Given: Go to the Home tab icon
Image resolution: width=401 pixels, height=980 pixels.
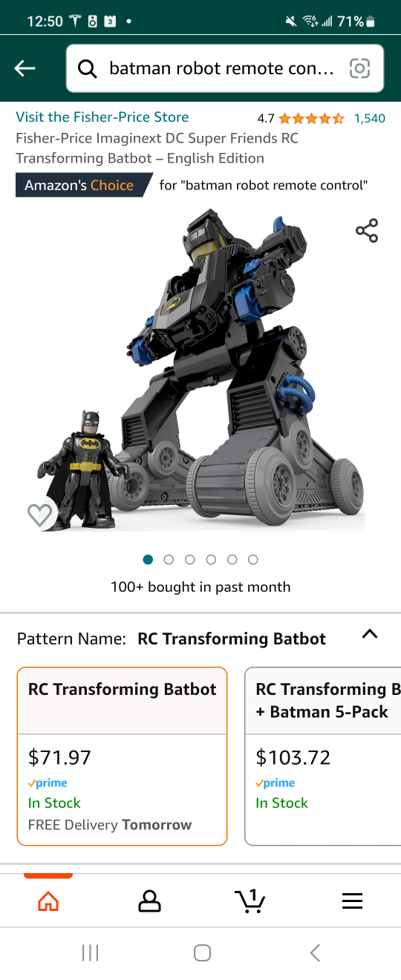Looking at the screenshot, I should (48, 901).
